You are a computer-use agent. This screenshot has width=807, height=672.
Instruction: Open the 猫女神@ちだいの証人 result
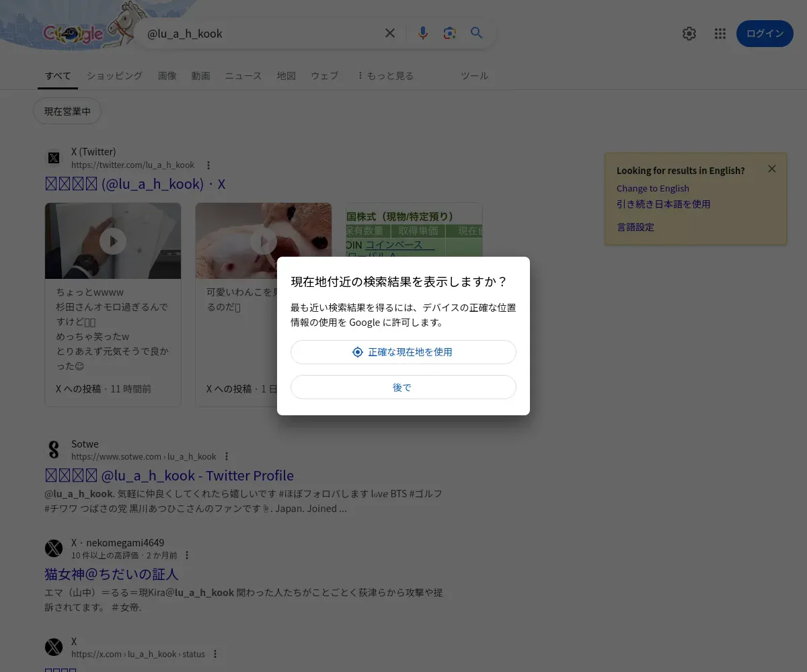[x=112, y=575]
